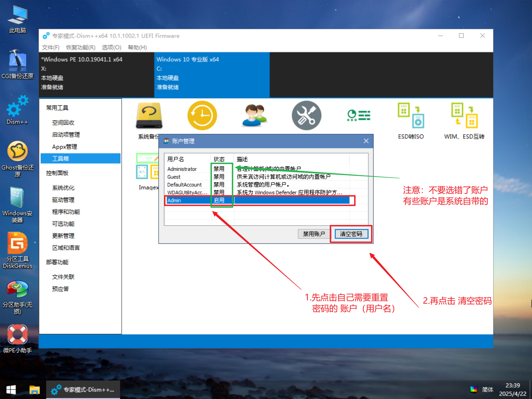Launch 分区工具 DiskGenius from desktop

coord(17,250)
